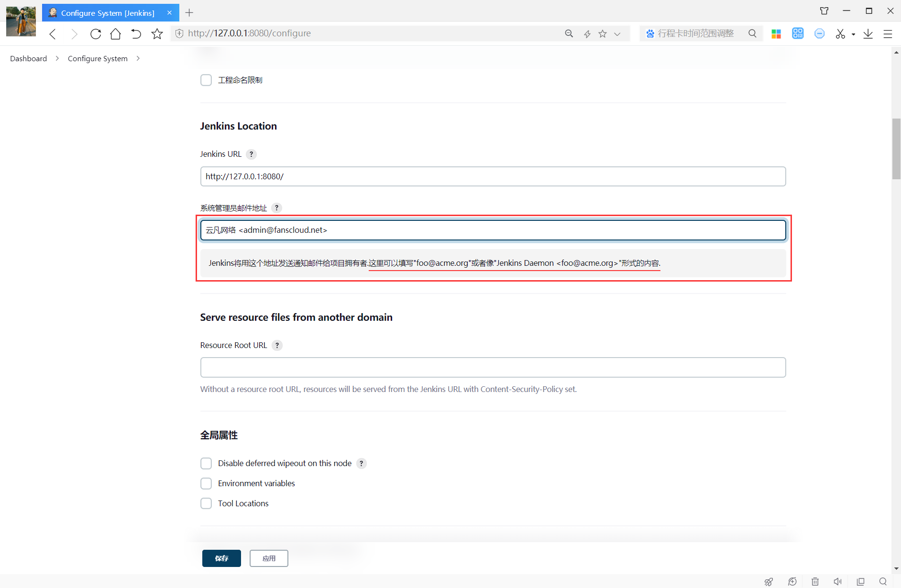Screen dimensions: 901x588
Task: Click search magnifier in search box
Action: 752,33
